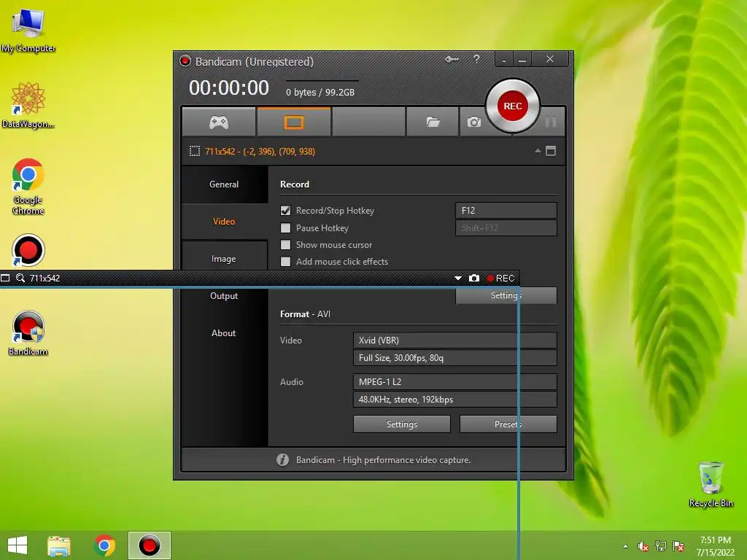747x560 pixels.
Task: Click the F12 hotkey field
Action: 506,211
